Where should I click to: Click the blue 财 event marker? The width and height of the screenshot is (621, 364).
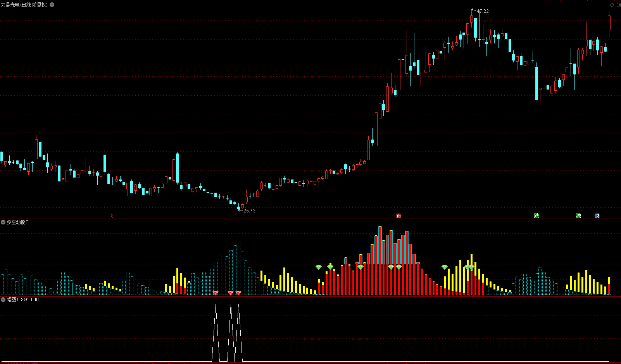point(597,216)
